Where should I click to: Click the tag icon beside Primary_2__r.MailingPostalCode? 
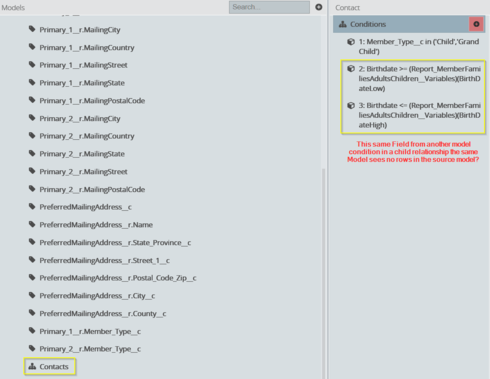click(x=32, y=189)
